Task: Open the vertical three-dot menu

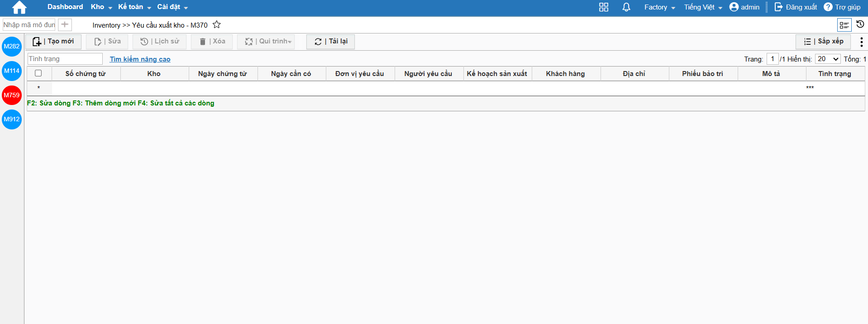Action: [x=861, y=42]
